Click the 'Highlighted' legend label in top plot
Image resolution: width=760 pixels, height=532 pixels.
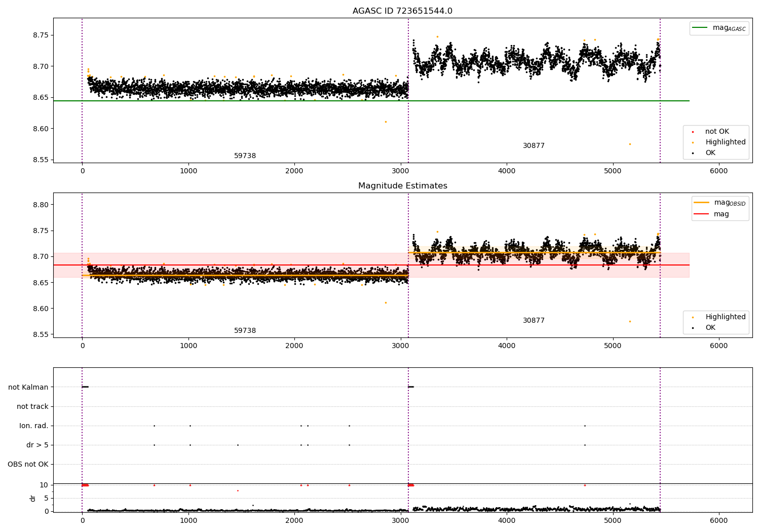click(x=726, y=142)
